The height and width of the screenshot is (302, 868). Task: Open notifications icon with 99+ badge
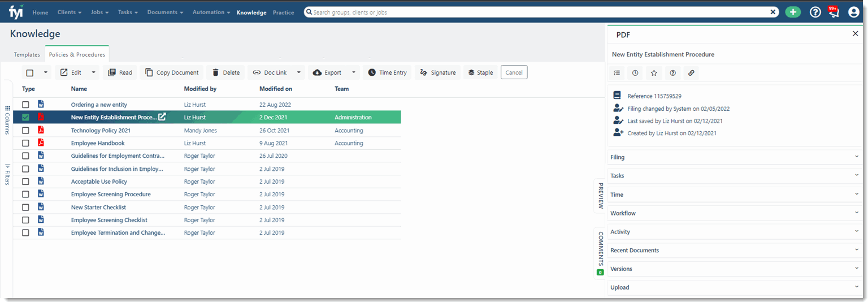[833, 12]
